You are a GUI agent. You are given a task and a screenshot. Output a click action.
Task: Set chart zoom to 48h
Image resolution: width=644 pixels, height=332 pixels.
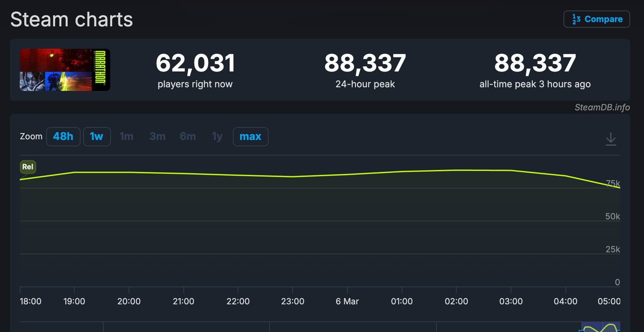pyautogui.click(x=63, y=137)
